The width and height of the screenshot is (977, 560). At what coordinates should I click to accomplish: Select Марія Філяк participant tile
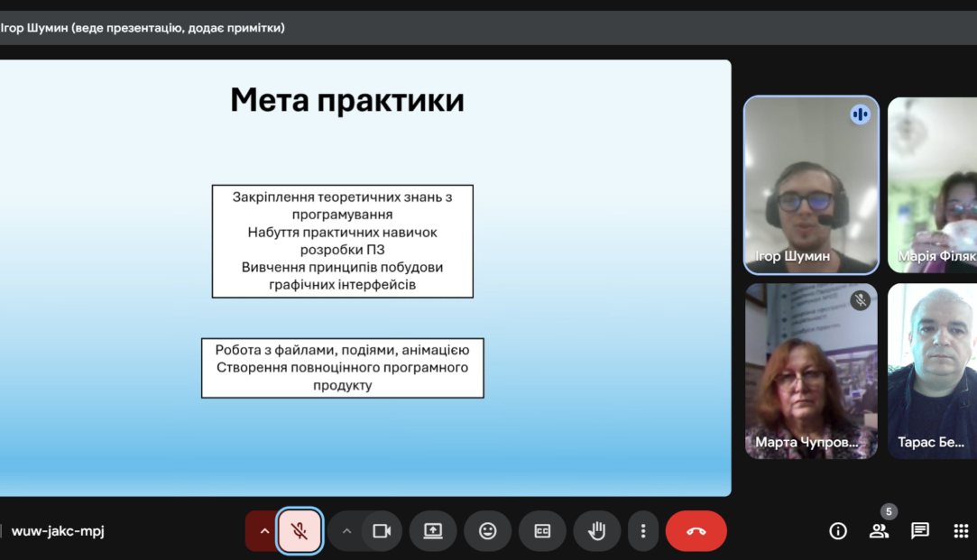click(932, 185)
